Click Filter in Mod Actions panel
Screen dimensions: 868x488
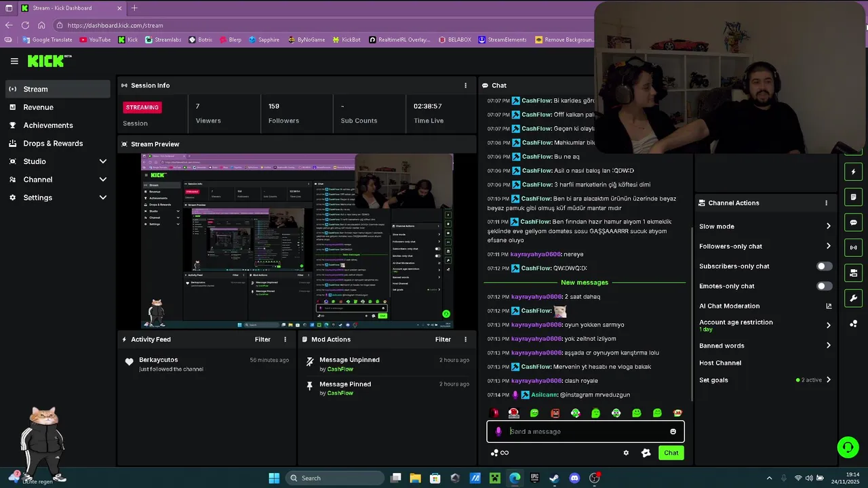443,340
